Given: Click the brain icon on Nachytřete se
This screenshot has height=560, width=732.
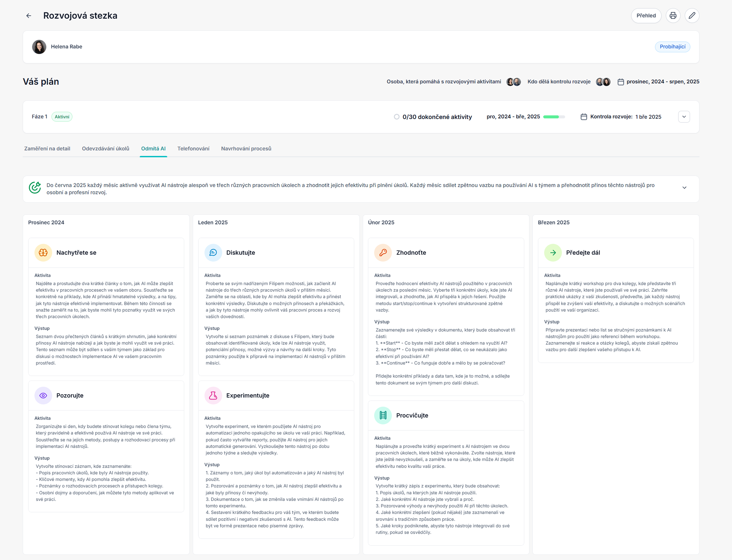Looking at the screenshot, I should click(43, 253).
